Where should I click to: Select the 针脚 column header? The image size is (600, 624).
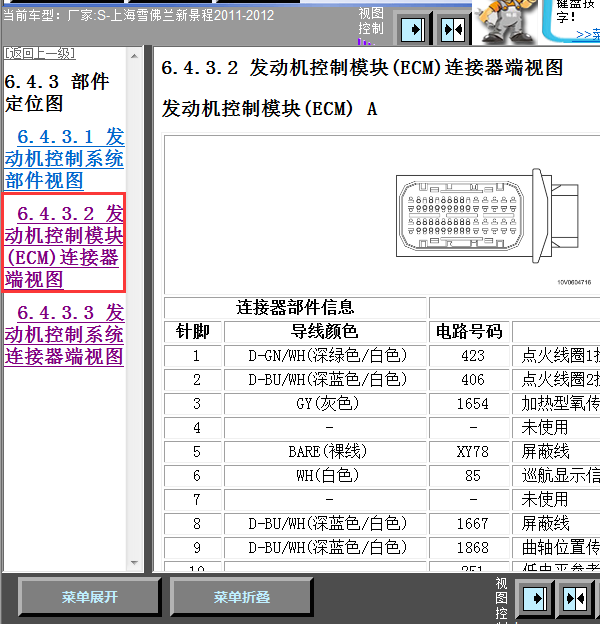pyautogui.click(x=193, y=332)
